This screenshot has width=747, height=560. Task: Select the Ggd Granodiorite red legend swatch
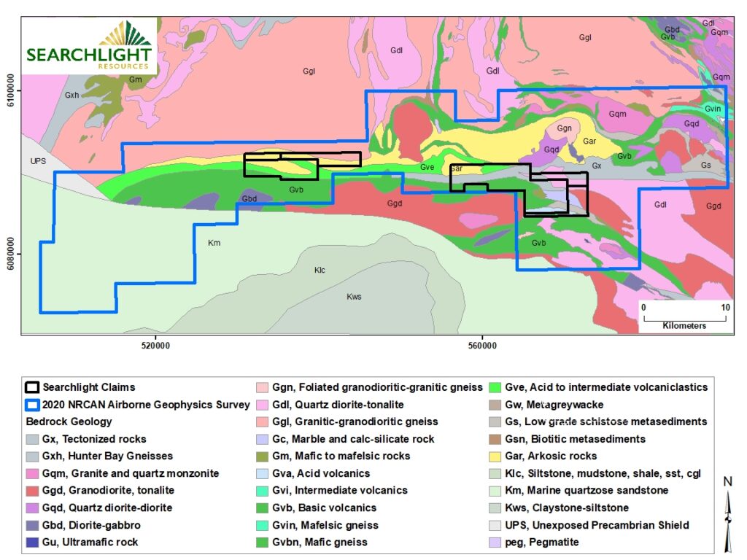click(x=33, y=491)
